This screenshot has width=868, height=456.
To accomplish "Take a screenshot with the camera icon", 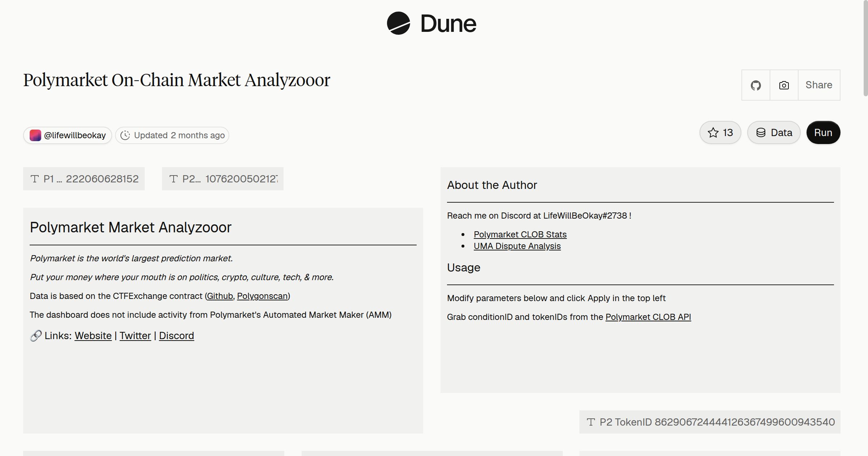I will 784,85.
